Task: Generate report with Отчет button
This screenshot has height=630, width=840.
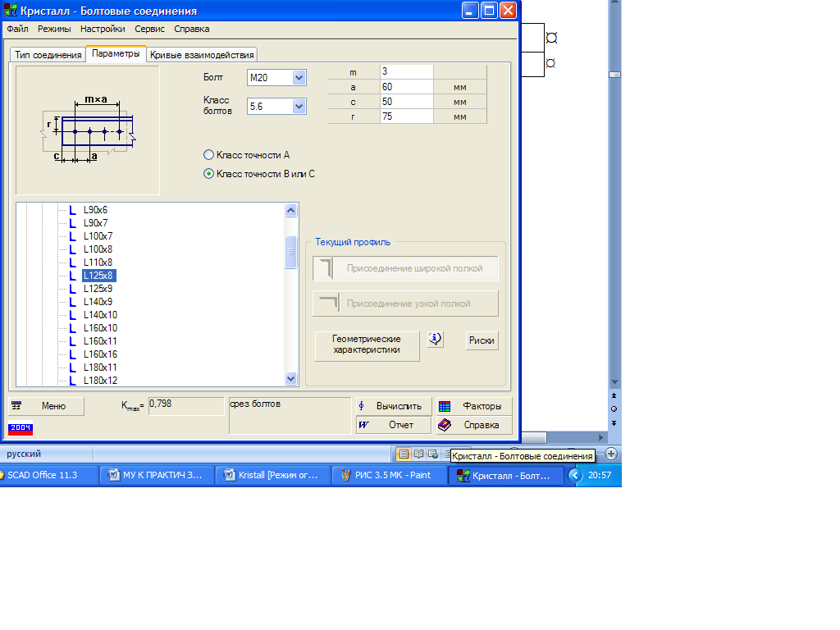Action: (x=394, y=425)
